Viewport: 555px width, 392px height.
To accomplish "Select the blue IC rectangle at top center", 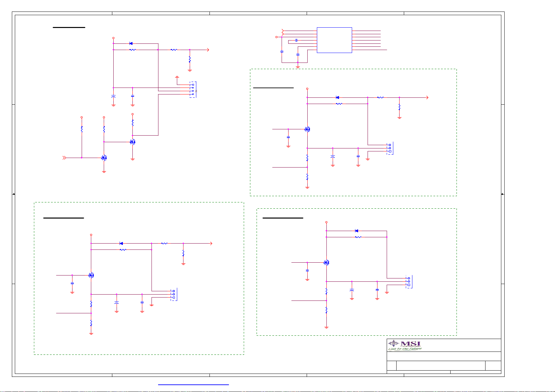I will [334, 40].
